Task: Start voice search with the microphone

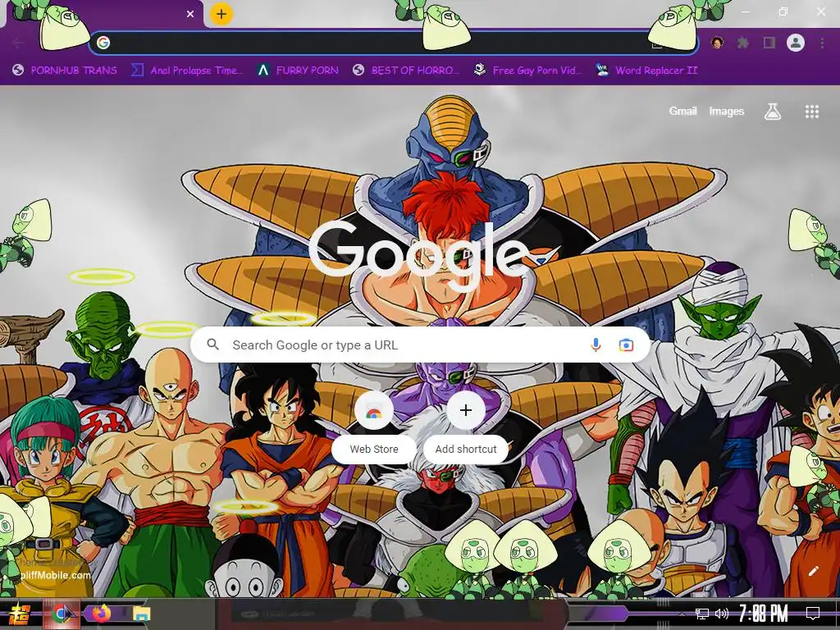Action: click(596, 345)
